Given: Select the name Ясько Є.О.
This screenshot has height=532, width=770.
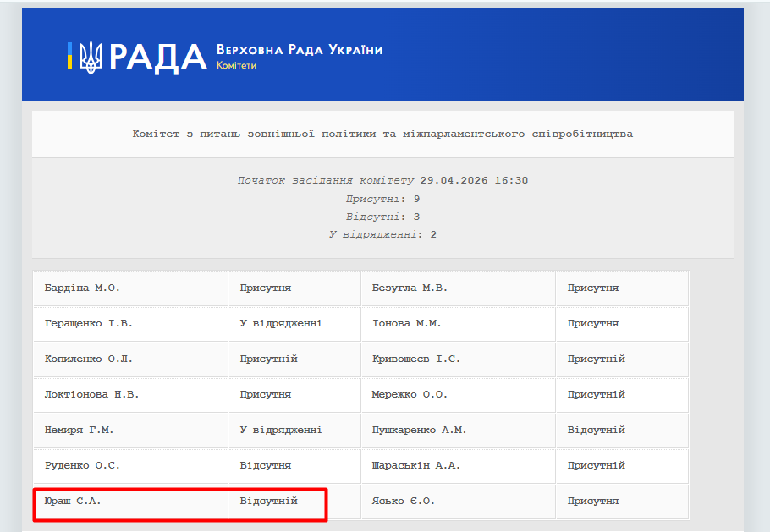Looking at the screenshot, I should [403, 501].
